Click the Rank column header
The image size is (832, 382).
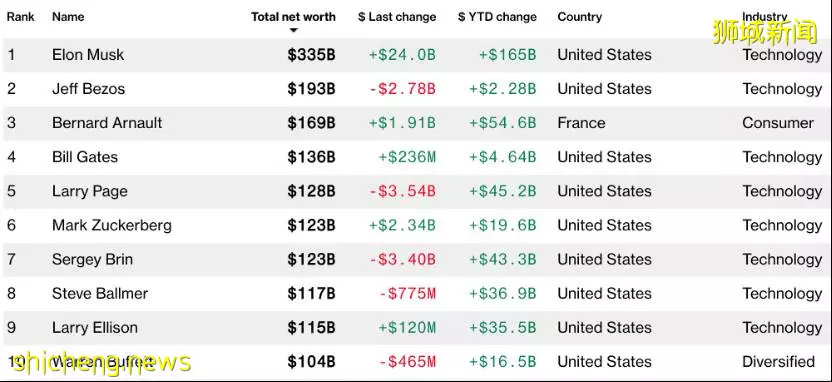(21, 17)
